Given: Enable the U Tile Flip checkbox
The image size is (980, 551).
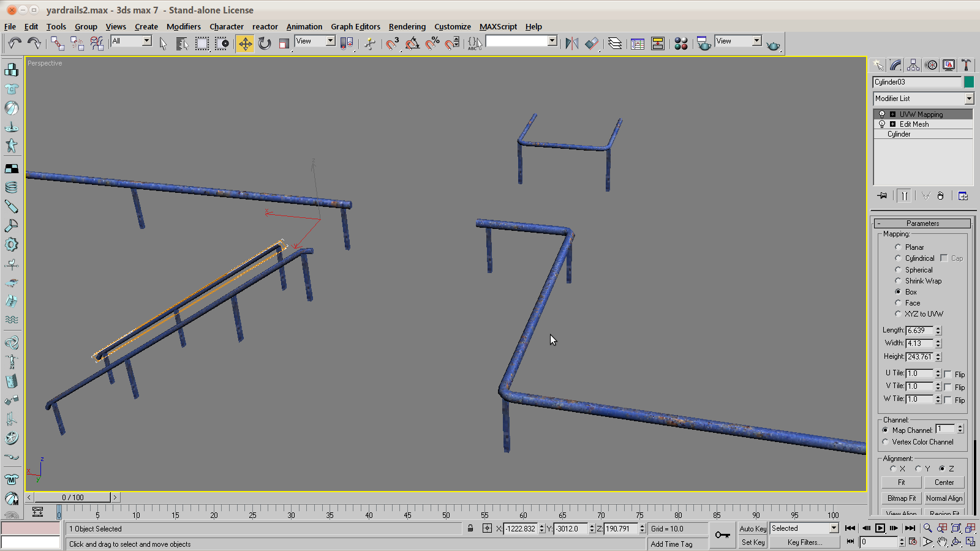Looking at the screenshot, I should (x=948, y=374).
